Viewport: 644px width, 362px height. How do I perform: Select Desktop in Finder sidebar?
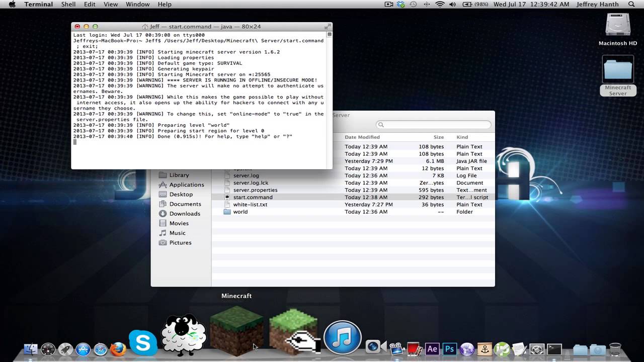point(181,194)
